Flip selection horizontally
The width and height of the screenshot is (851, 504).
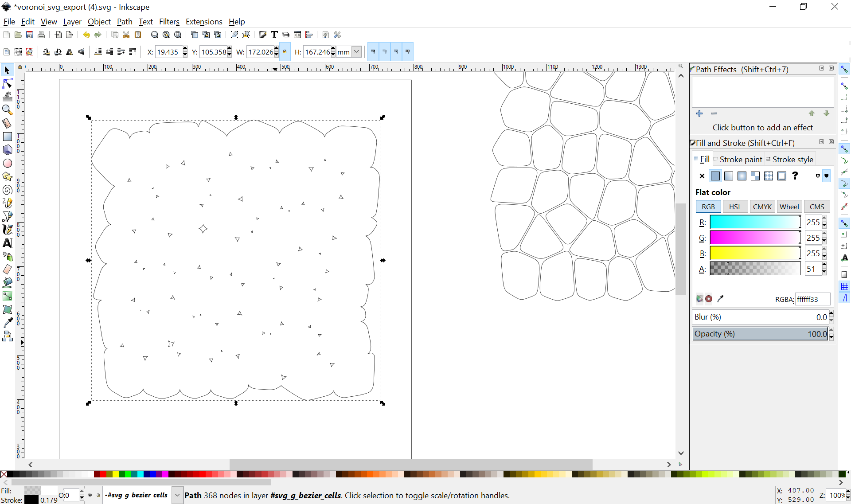coord(70,52)
